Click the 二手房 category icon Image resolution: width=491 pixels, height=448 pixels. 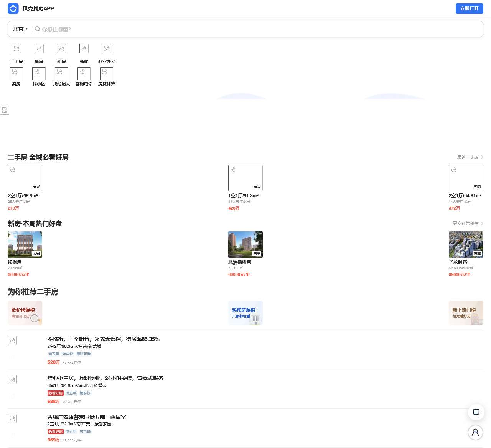tap(16, 49)
